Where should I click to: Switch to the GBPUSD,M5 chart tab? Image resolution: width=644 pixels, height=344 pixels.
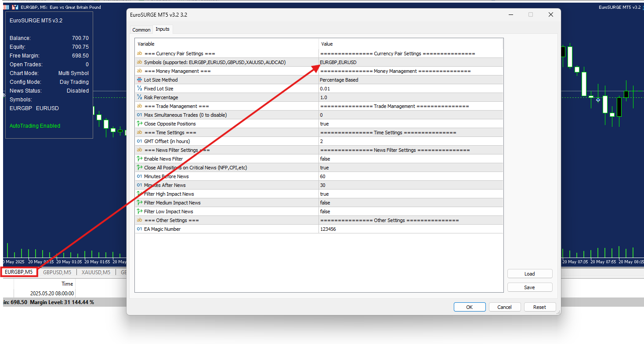[x=57, y=272]
